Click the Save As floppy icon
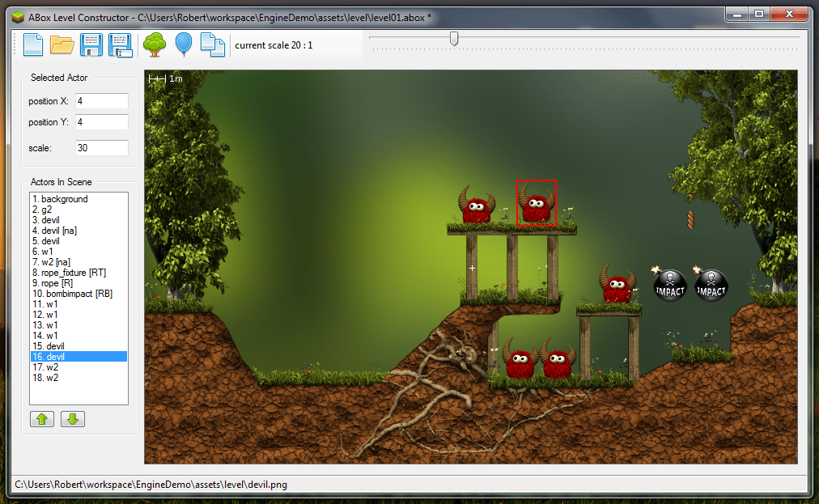The width and height of the screenshot is (819, 504). [x=121, y=44]
